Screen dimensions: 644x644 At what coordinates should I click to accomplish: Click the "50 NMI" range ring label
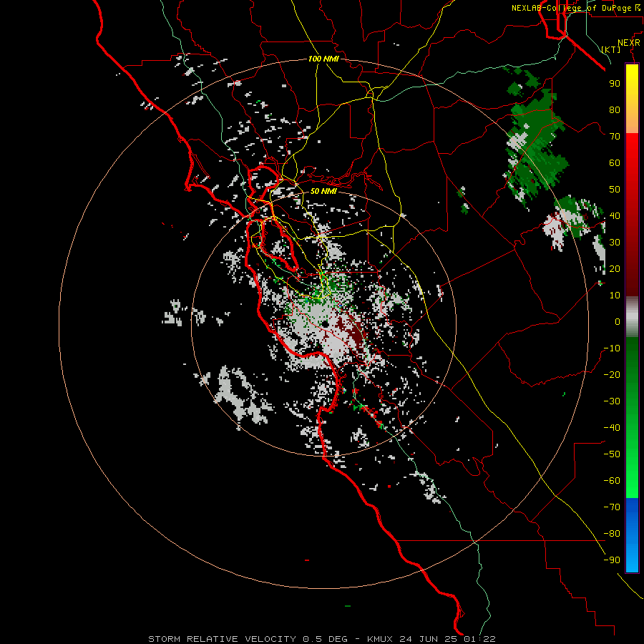click(x=323, y=191)
